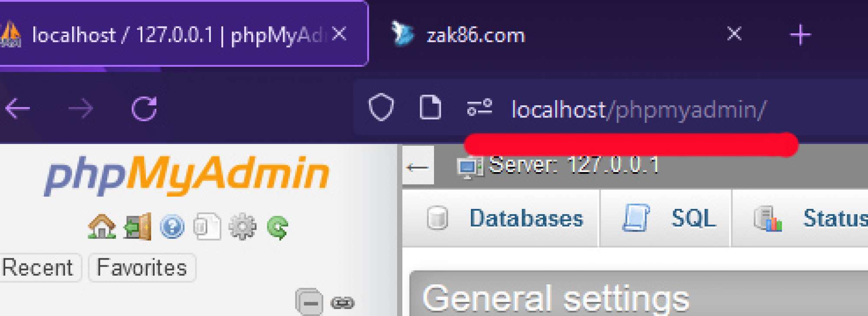Click the browser back arrow button
Image resolution: width=868 pixels, height=316 pixels.
[x=17, y=108]
